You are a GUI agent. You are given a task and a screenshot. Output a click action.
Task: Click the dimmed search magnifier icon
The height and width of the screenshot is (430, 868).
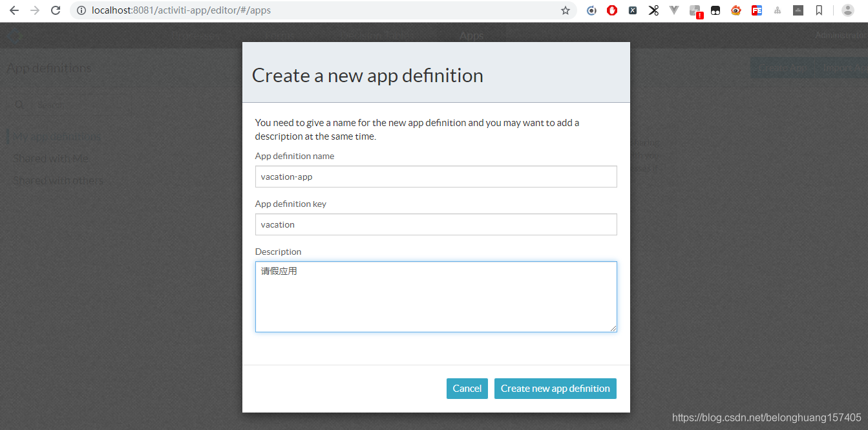[x=19, y=104]
